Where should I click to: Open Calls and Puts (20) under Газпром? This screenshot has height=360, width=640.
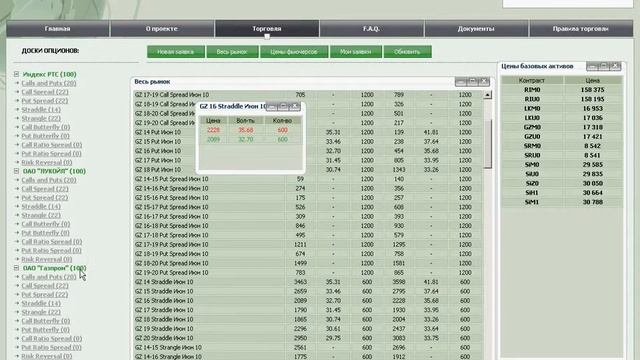tap(49, 277)
